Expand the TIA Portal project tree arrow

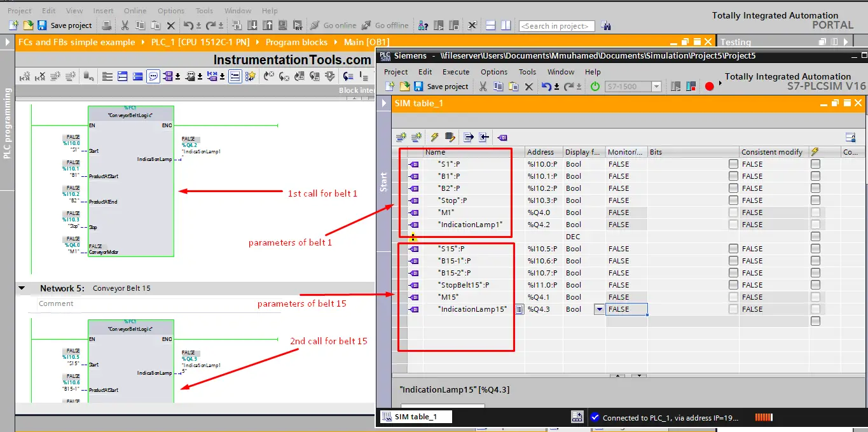8,42
